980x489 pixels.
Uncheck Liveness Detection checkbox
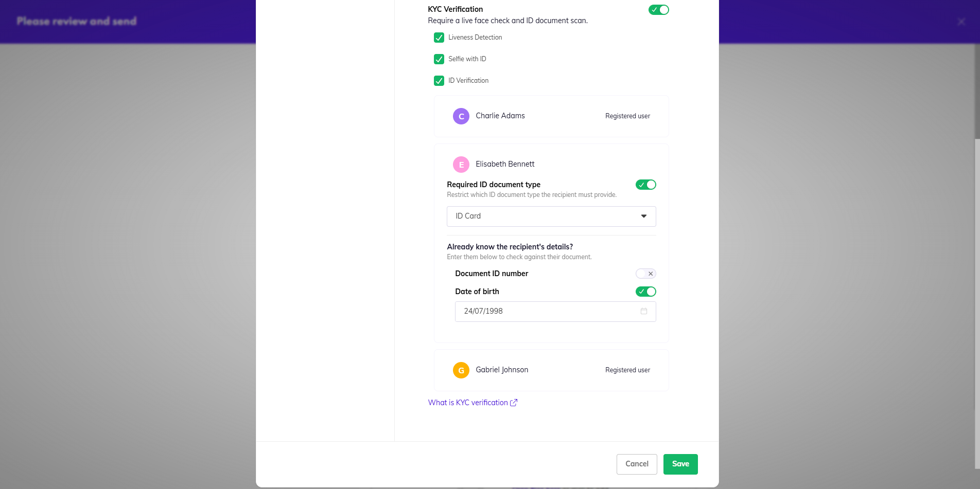pos(439,38)
